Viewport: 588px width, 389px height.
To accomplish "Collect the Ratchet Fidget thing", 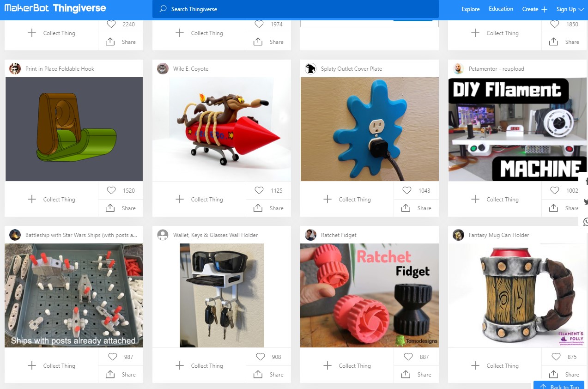I will pos(347,365).
